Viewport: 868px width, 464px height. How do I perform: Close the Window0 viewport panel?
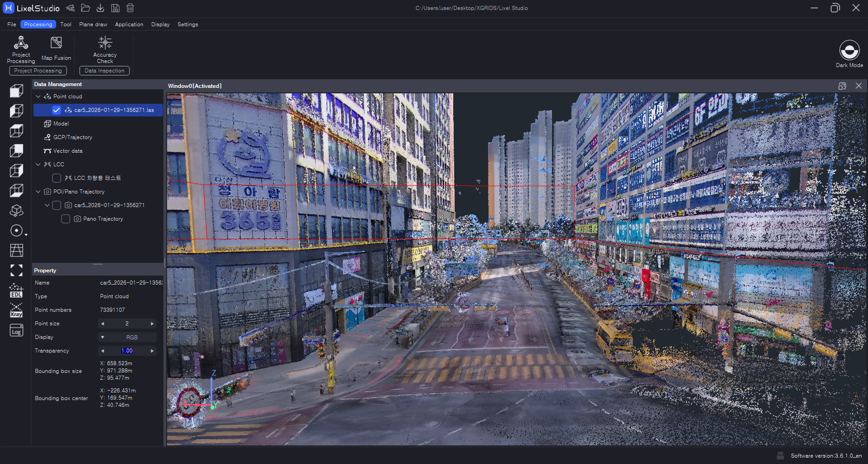pos(858,86)
